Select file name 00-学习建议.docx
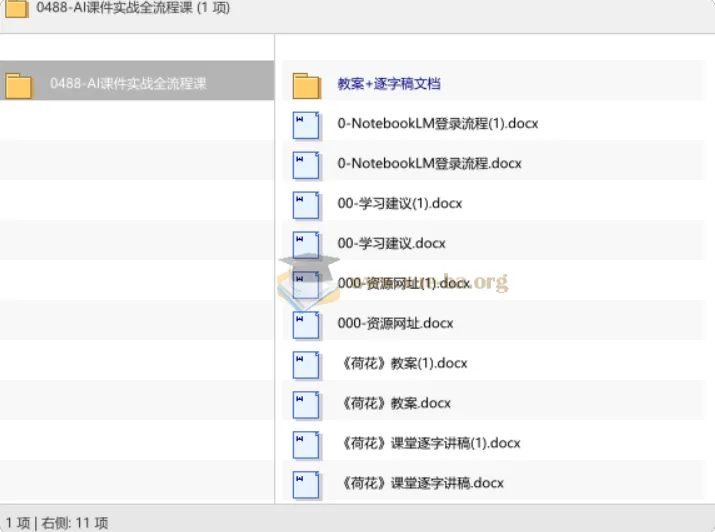Image resolution: width=715 pixels, height=532 pixels. coord(392,243)
